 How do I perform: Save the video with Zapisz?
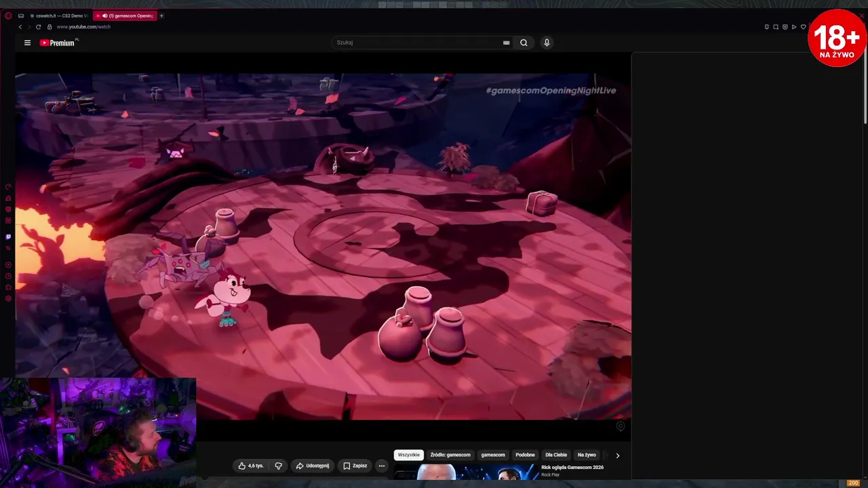pos(355,466)
